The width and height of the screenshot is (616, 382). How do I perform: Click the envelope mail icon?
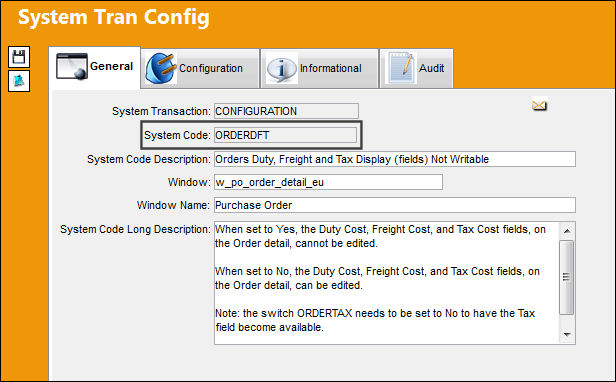tap(539, 105)
